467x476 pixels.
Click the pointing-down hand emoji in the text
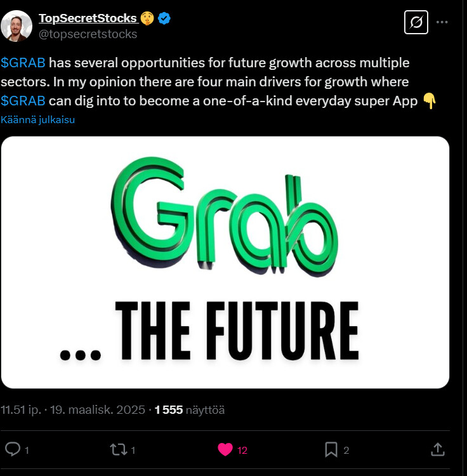click(430, 101)
